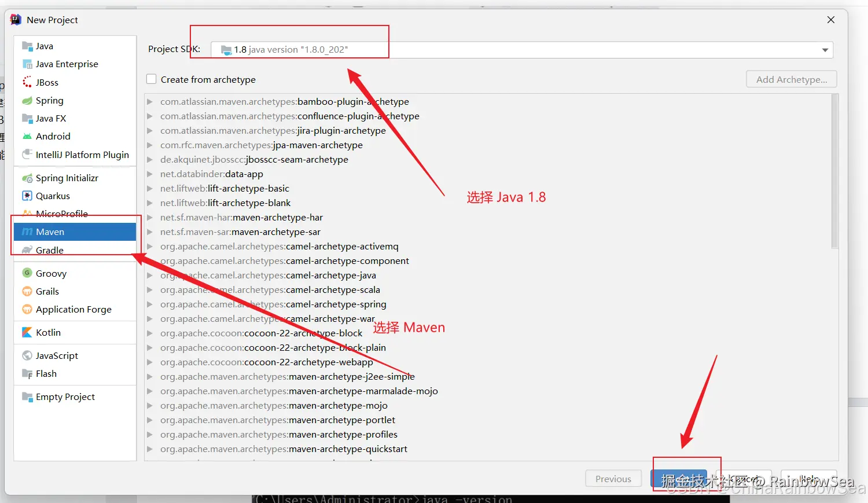
Task: Select maven-archetype-har row
Action: coord(489,218)
